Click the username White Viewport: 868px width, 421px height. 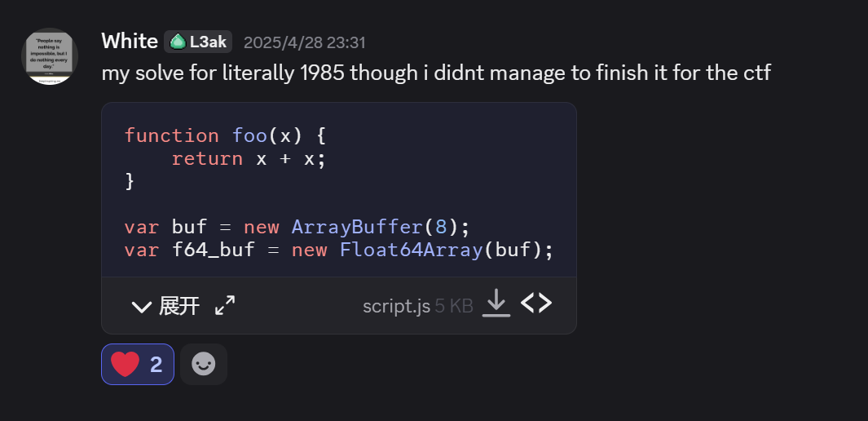[x=130, y=42]
